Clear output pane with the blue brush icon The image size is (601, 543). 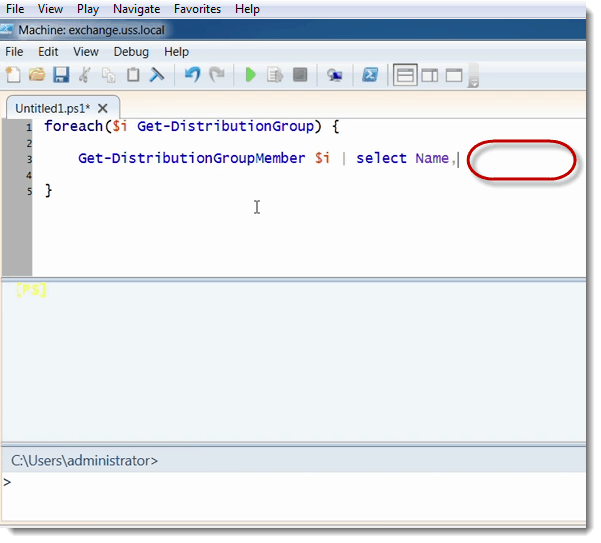click(x=157, y=75)
